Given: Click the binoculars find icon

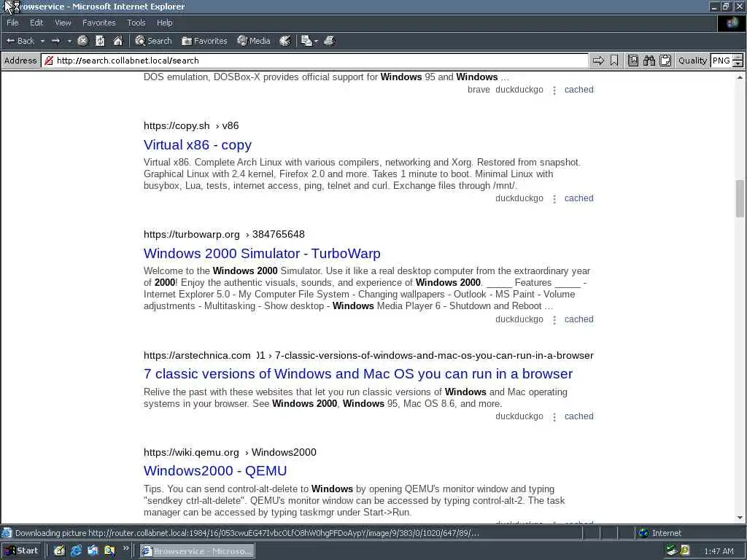Looking at the screenshot, I should click(x=649, y=61).
